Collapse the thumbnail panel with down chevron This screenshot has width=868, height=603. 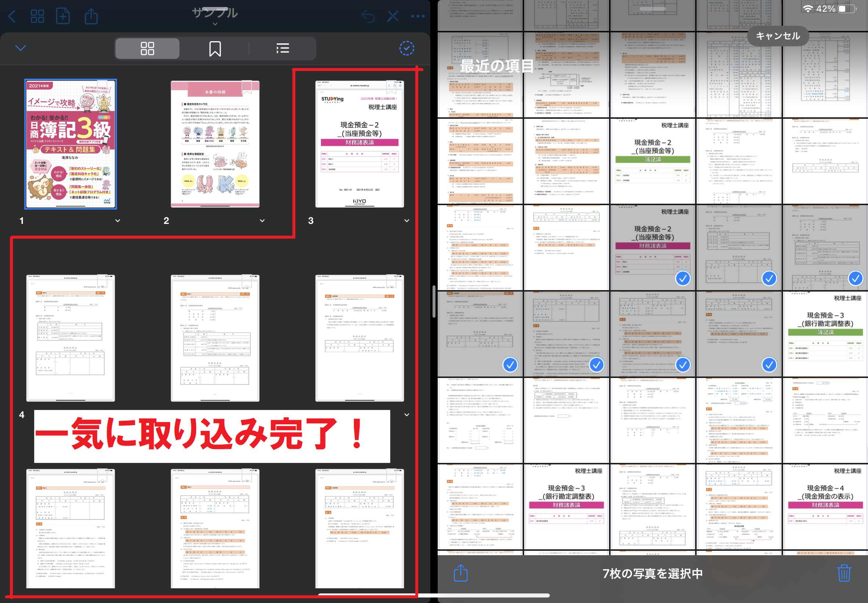tap(20, 48)
